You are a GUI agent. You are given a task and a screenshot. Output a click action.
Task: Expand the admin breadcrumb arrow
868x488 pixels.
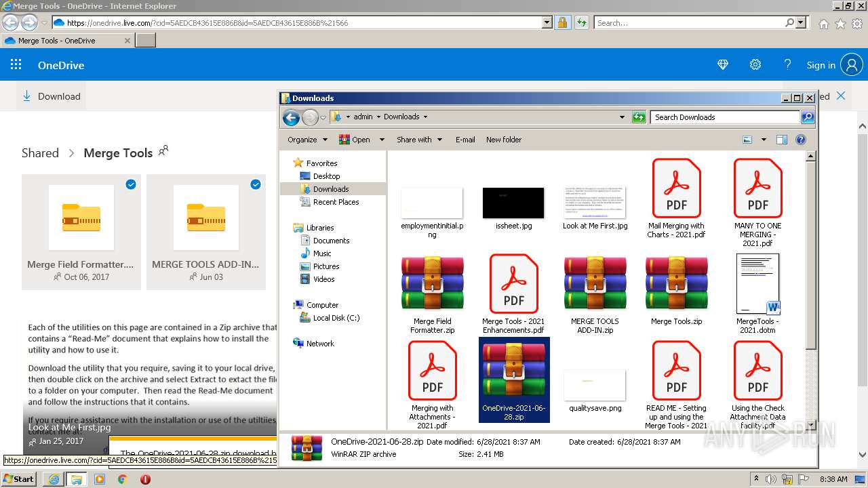pyautogui.click(x=378, y=117)
